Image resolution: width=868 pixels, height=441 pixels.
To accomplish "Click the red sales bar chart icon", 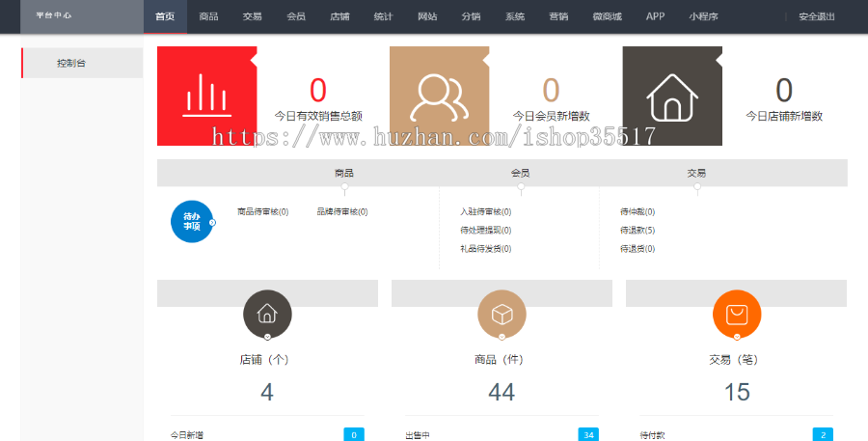I will (x=207, y=96).
